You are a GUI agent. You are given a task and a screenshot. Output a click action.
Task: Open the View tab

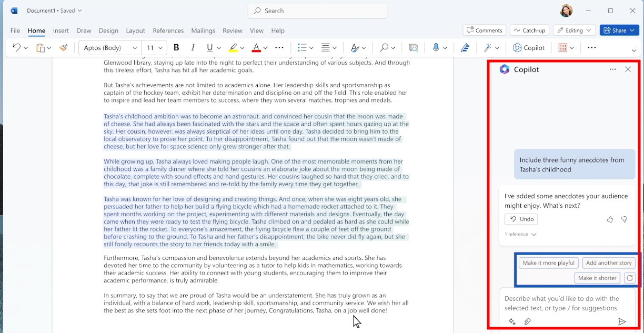click(x=257, y=31)
